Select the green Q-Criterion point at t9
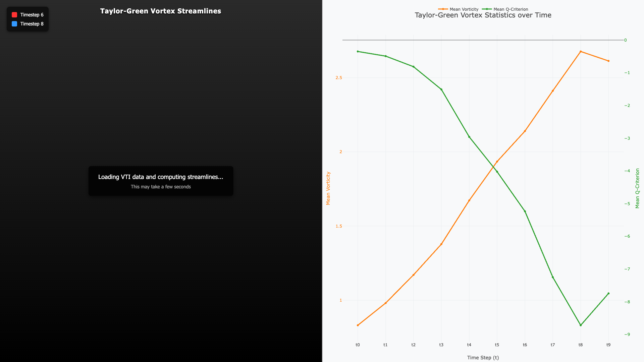This screenshot has width=644, height=362. tap(608, 294)
